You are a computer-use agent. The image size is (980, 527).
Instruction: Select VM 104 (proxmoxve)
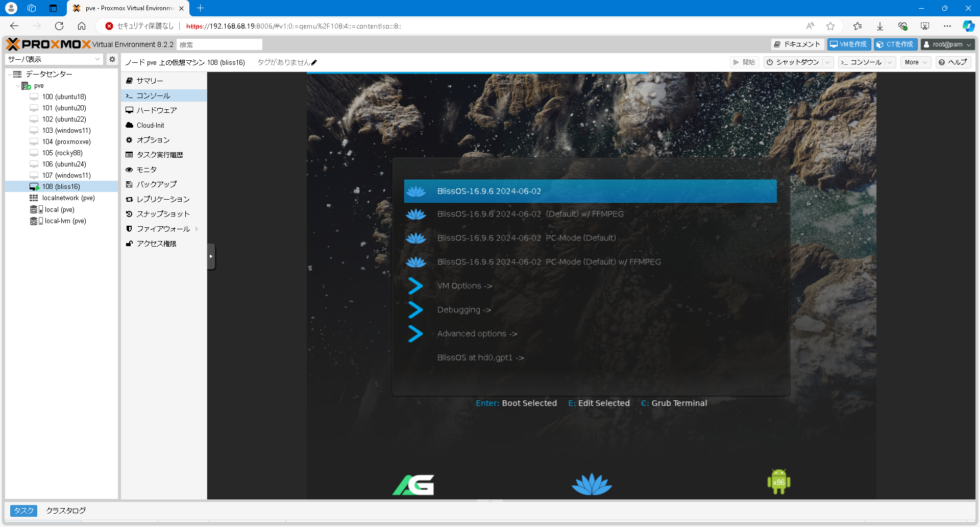[x=66, y=141]
